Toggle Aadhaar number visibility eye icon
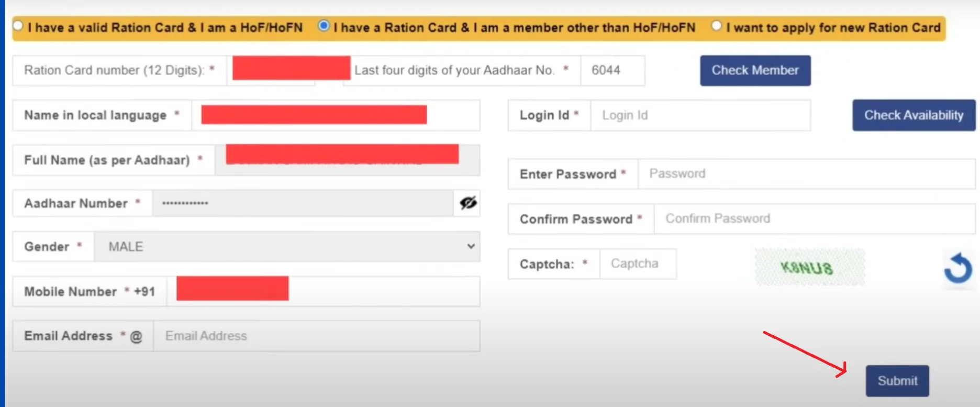Screen dimensions: 980x407 467,203
